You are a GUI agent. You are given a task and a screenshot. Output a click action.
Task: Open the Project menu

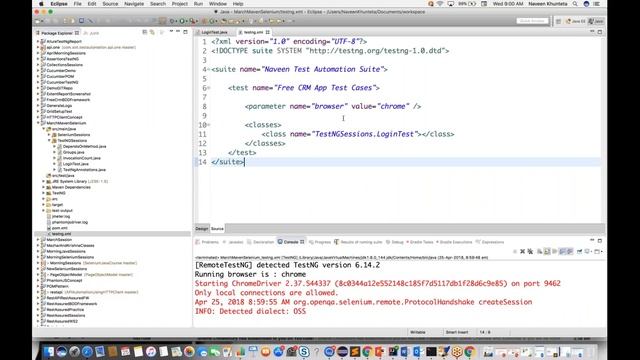coord(180,4)
